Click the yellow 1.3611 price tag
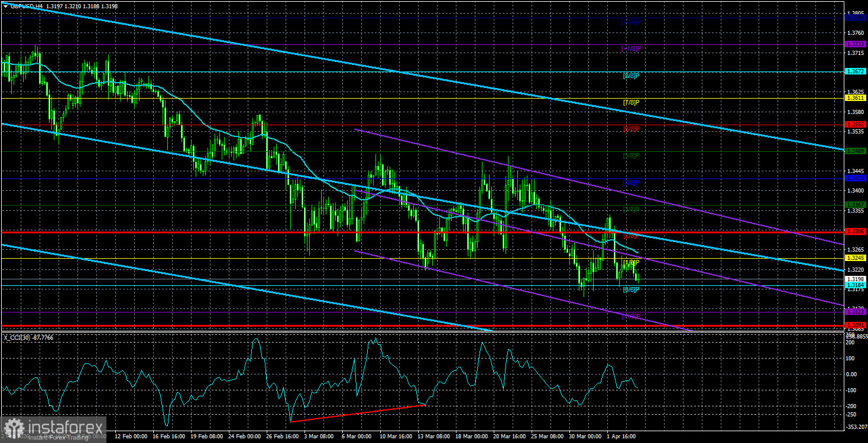This screenshot has width=868, height=443. [856, 98]
